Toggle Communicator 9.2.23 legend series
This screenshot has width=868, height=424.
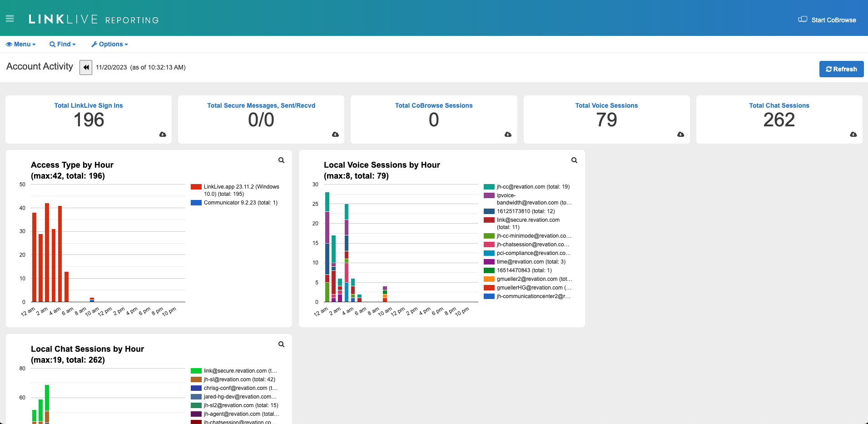(240, 203)
